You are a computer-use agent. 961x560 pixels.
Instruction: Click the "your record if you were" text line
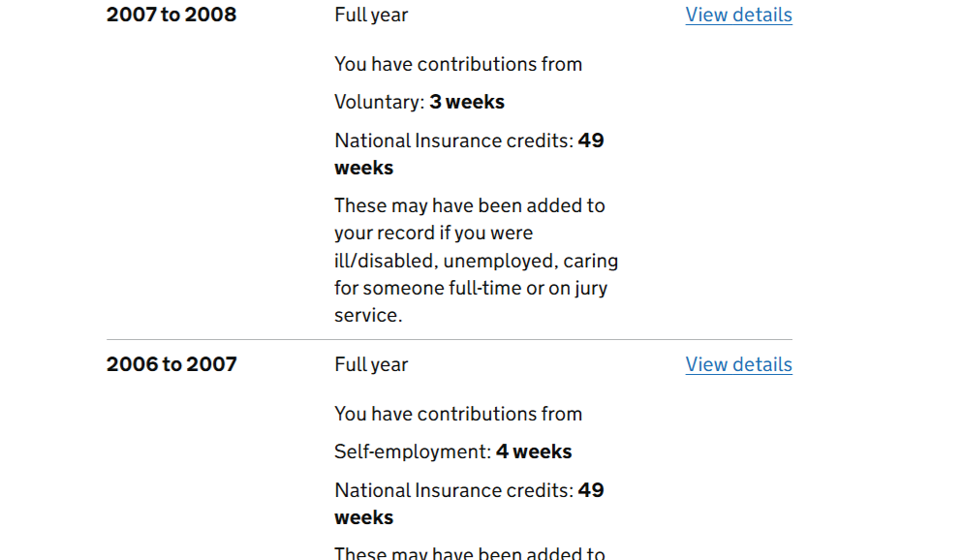433,233
